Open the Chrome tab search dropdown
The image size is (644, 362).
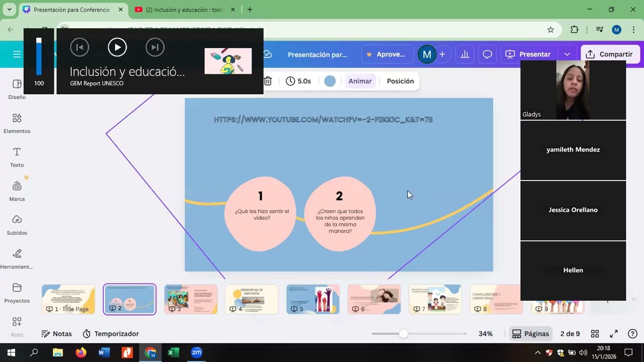point(9,10)
